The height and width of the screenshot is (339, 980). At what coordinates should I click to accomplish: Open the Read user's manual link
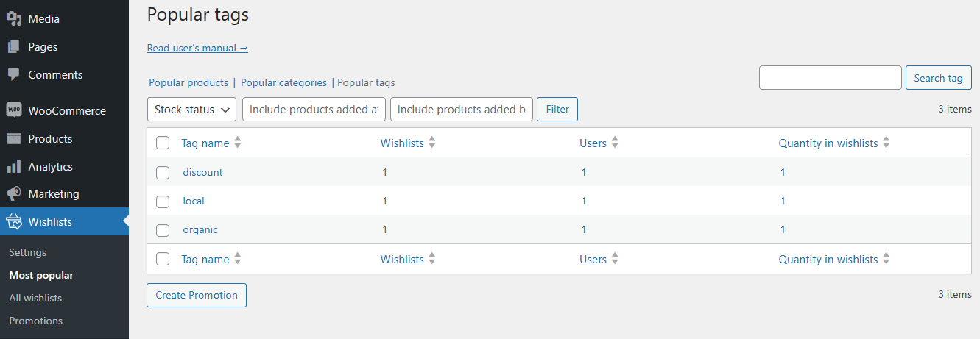click(x=197, y=48)
